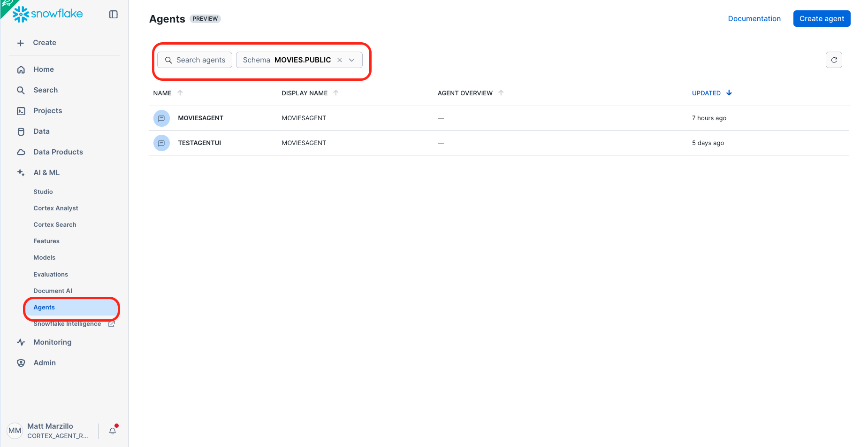868x447 pixels.
Task: Collapse the sidebar using the panel icon
Action: pyautogui.click(x=113, y=15)
